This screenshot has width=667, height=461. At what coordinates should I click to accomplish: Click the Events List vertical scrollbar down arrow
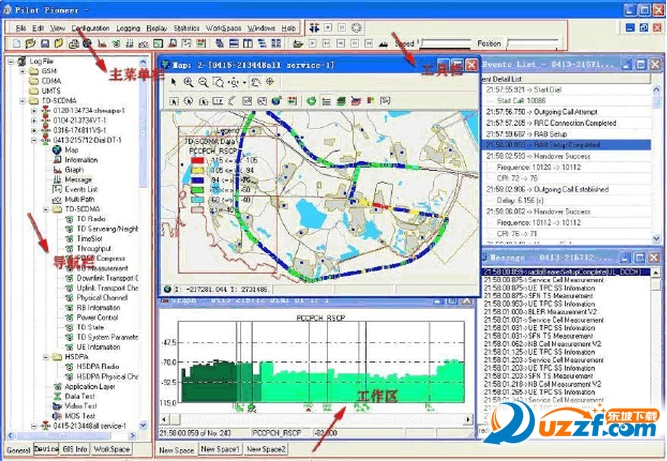click(x=656, y=239)
